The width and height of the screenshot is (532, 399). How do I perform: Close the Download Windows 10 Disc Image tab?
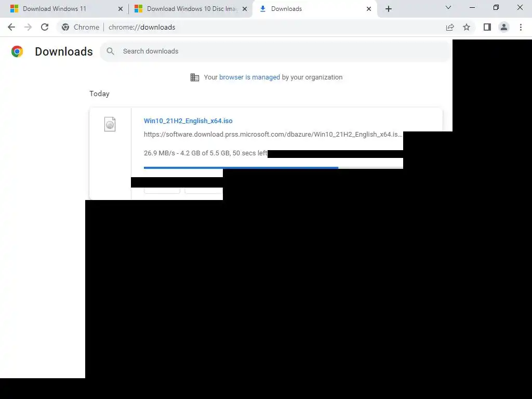245,9
